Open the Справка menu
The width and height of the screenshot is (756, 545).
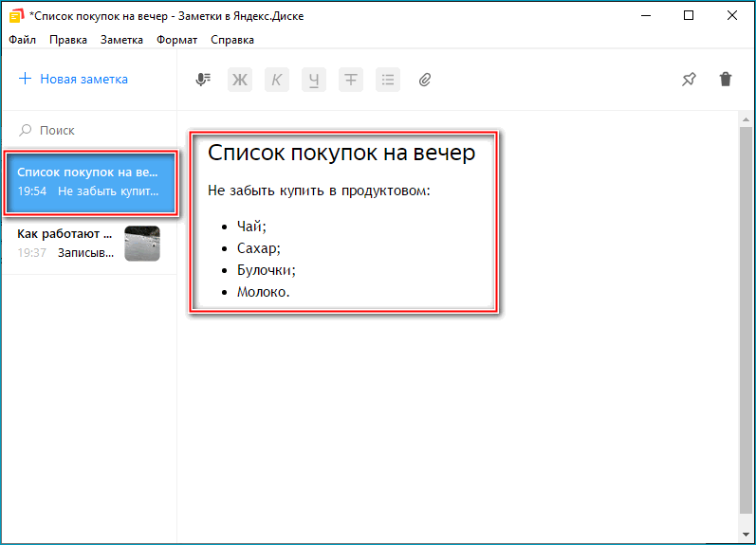click(x=232, y=40)
